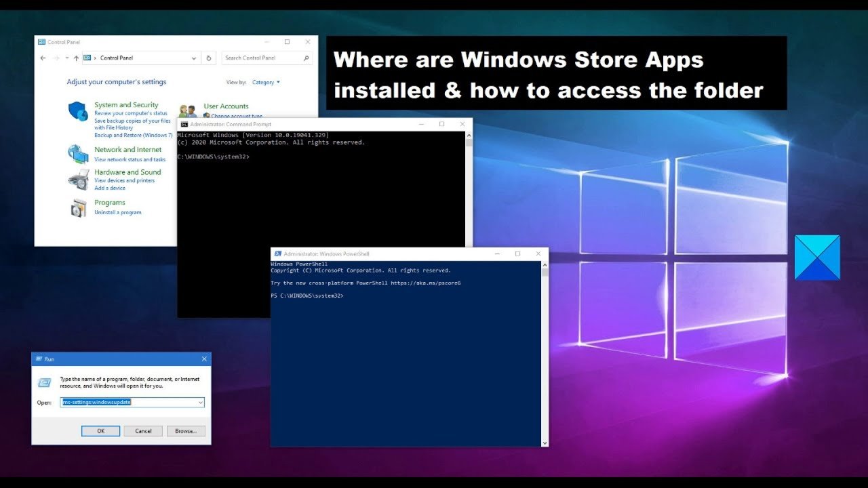Click the Hardware and Sound printer icon

tap(78, 179)
